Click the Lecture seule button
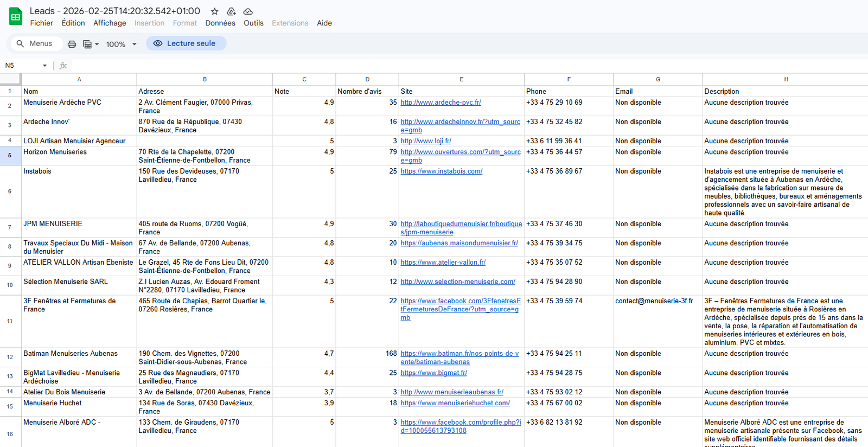 pyautogui.click(x=186, y=43)
